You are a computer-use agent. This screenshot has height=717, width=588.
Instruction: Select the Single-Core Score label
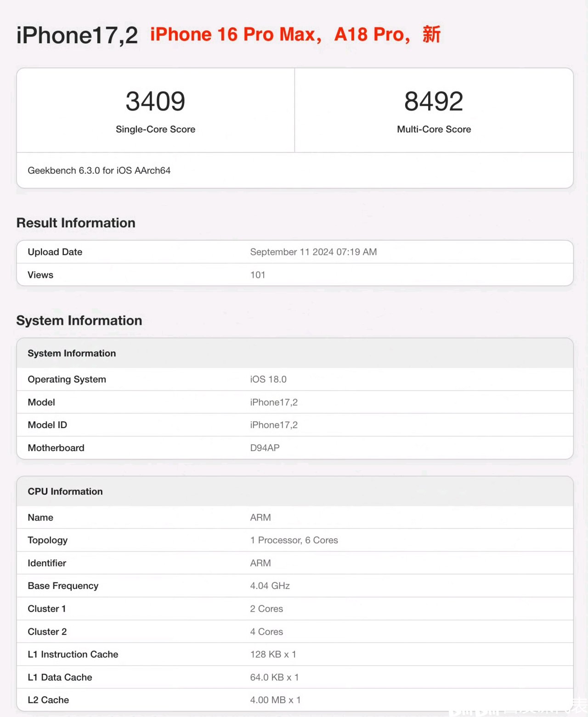(155, 130)
